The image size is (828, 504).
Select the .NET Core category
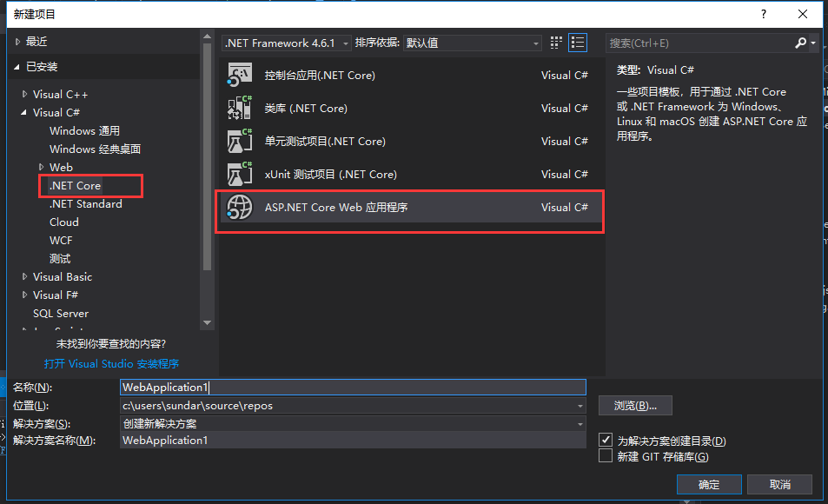[75, 185]
